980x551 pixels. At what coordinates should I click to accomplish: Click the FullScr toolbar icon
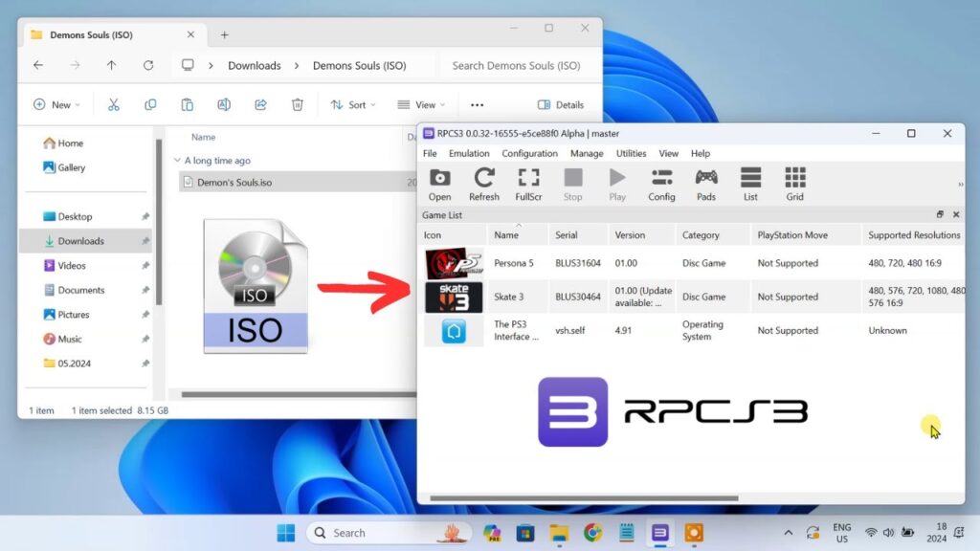coord(528,183)
